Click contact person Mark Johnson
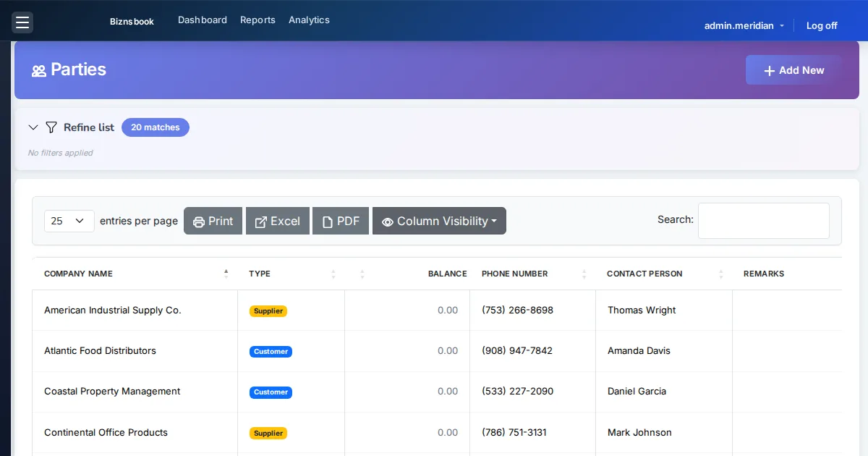This screenshot has width=868, height=456. coord(639,433)
